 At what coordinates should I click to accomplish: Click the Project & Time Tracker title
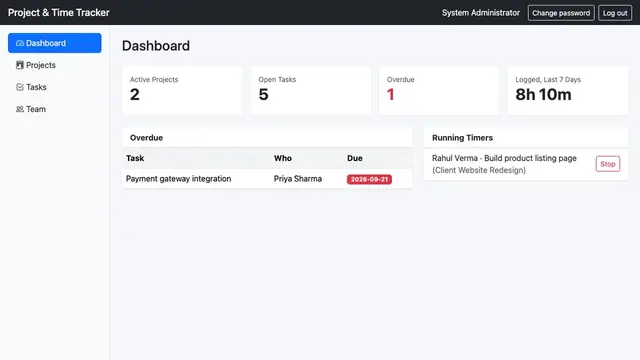coord(59,13)
